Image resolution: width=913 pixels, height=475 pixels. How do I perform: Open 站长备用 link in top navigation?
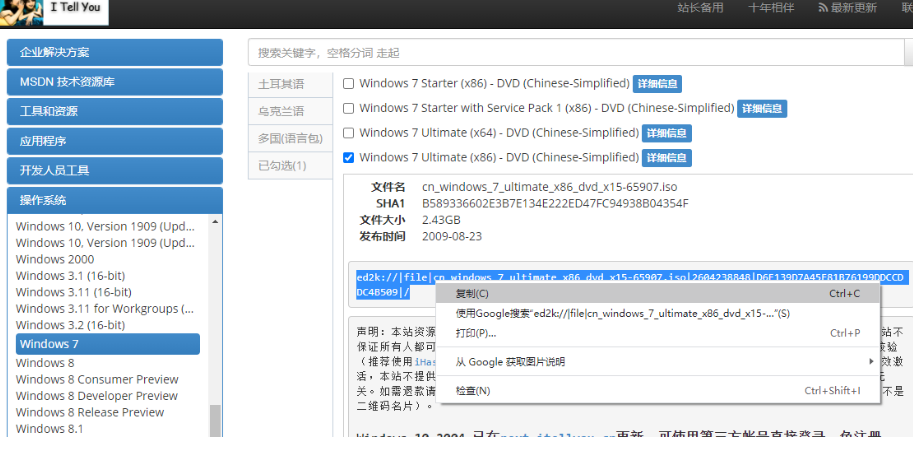click(700, 8)
